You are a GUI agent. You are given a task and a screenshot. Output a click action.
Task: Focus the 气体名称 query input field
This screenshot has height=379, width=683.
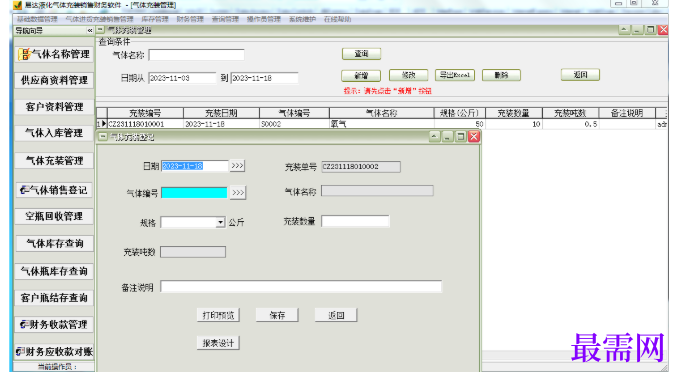click(196, 55)
